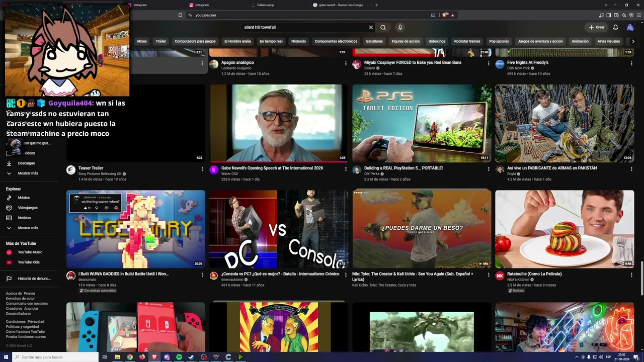Click the Brave Shields lion icon
This screenshot has height=362, width=644.
coord(445,15)
